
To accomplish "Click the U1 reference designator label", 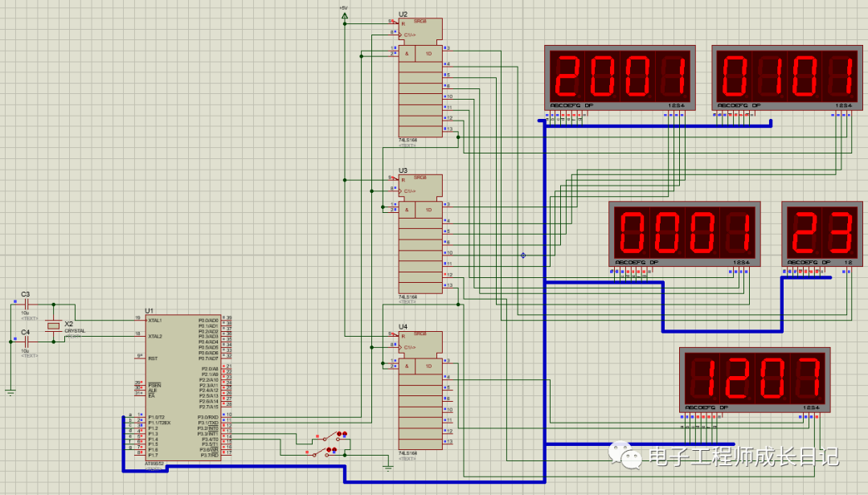I will pyautogui.click(x=149, y=311).
